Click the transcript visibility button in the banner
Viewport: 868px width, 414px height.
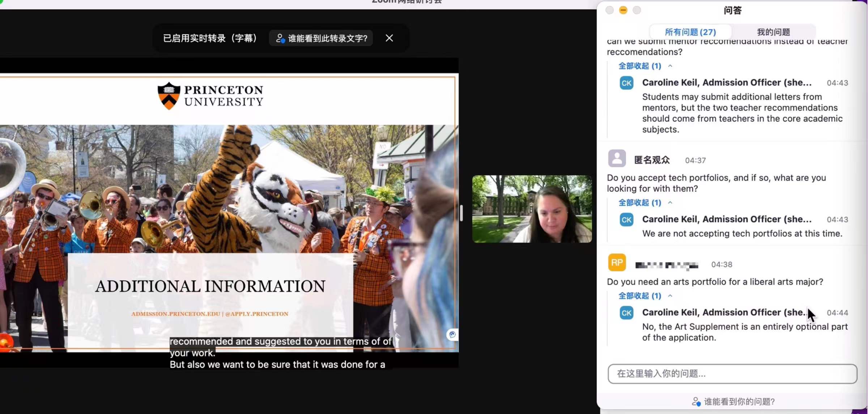click(321, 38)
